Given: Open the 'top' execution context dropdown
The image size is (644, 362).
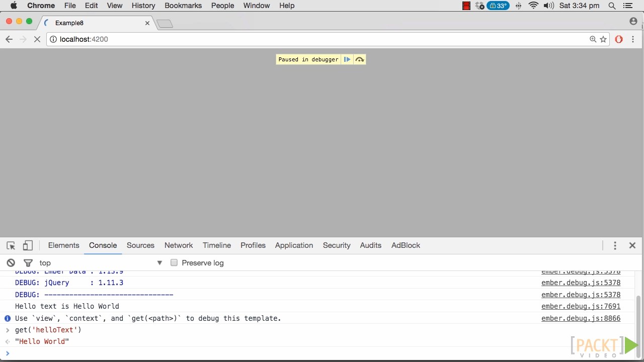Looking at the screenshot, I should (101, 263).
